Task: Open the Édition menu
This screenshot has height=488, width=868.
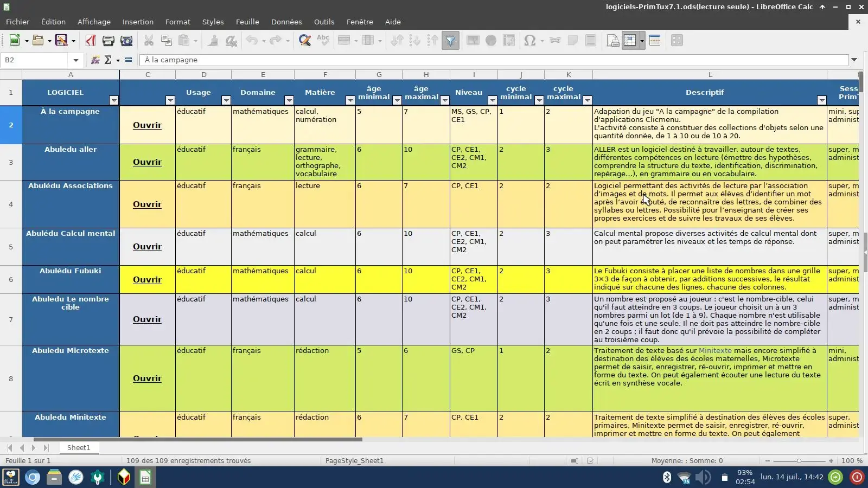Action: [53, 22]
